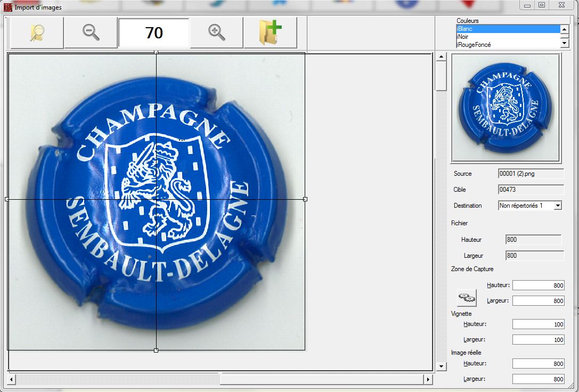
Task: Open the Destination dropdown
Action: (x=558, y=206)
